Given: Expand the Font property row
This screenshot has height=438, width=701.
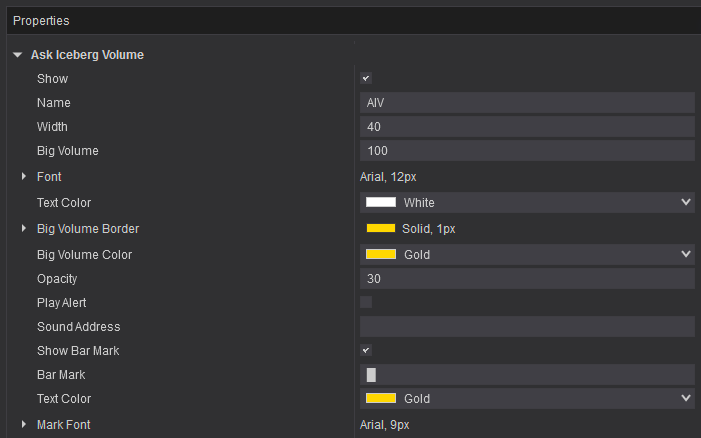Looking at the screenshot, I should pyautogui.click(x=24, y=177).
